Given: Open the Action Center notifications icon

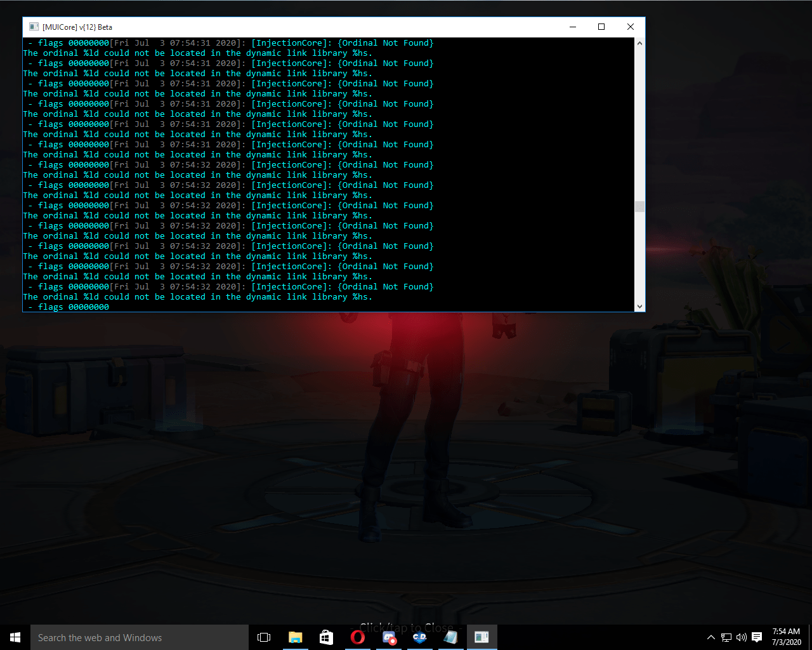Looking at the screenshot, I should point(757,637).
